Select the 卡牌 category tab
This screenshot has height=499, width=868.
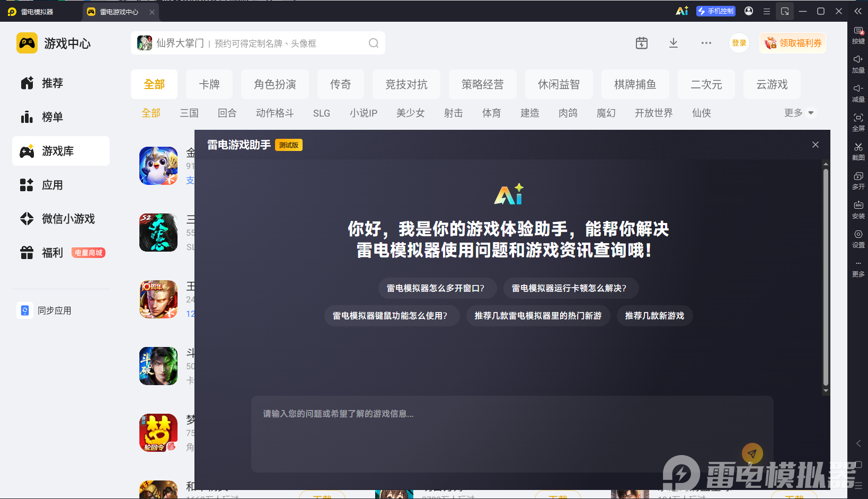point(209,84)
